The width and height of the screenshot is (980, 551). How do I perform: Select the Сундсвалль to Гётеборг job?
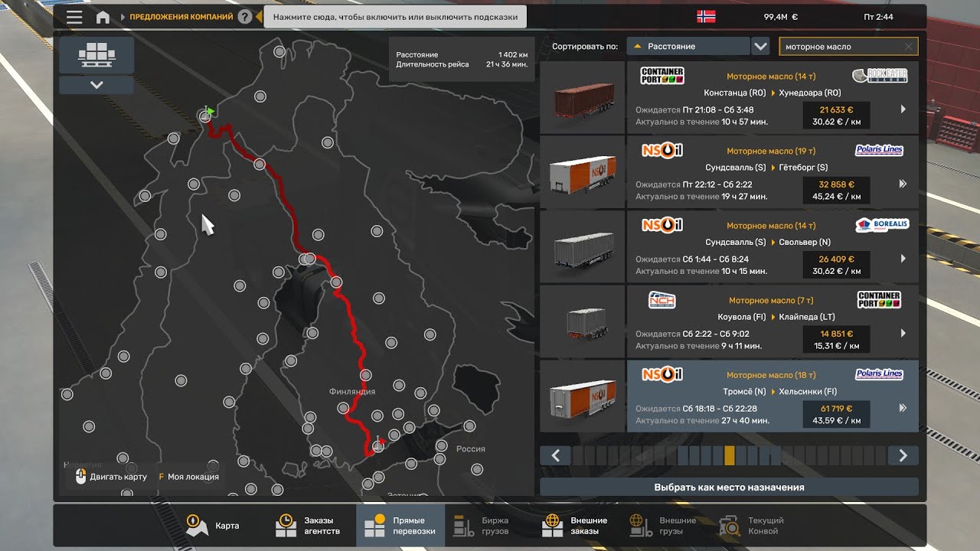772,172
